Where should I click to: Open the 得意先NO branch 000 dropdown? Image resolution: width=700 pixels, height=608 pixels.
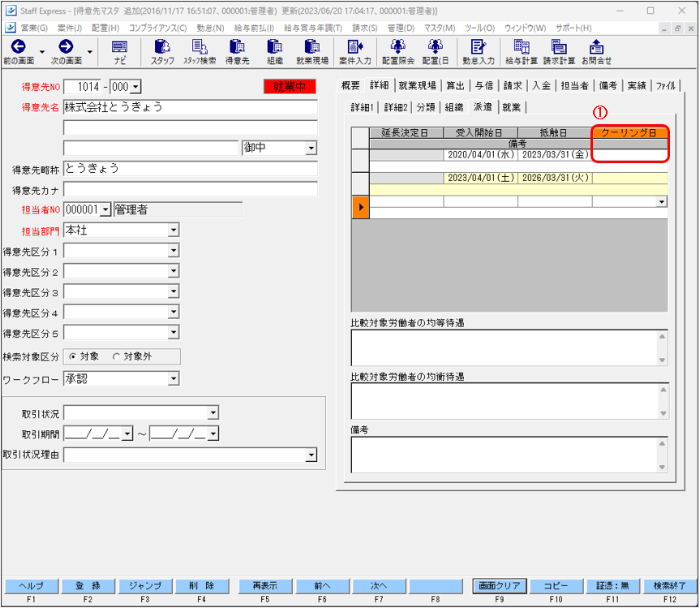click(x=135, y=87)
